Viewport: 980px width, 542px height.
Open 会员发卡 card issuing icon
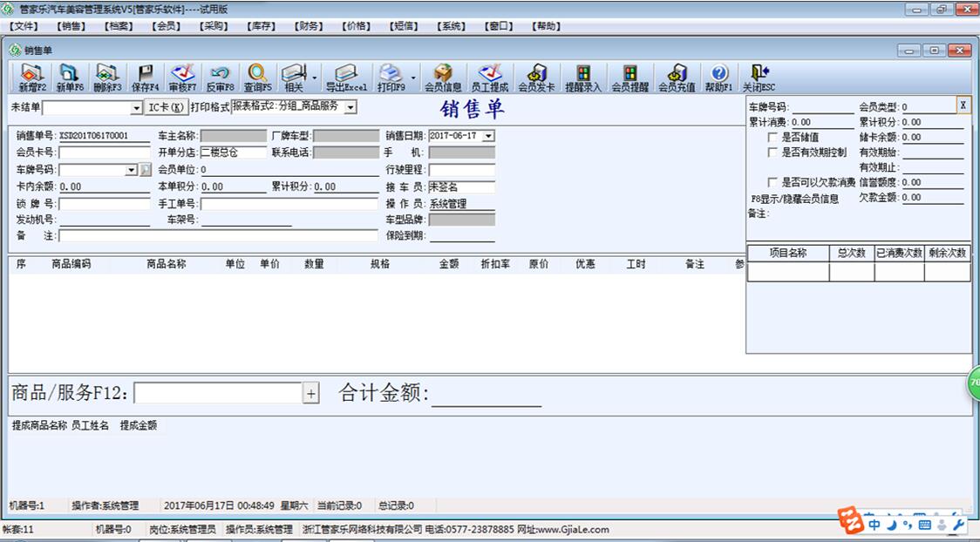click(x=535, y=77)
